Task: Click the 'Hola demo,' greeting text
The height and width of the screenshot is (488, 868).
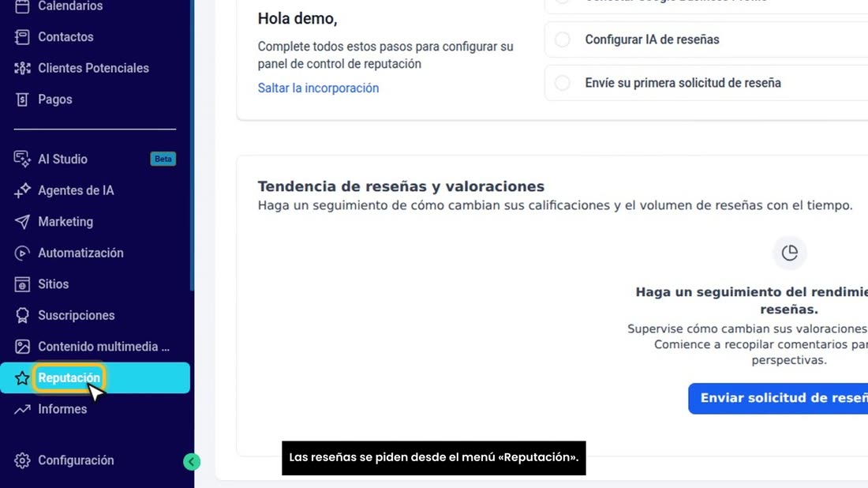Action: tap(297, 19)
